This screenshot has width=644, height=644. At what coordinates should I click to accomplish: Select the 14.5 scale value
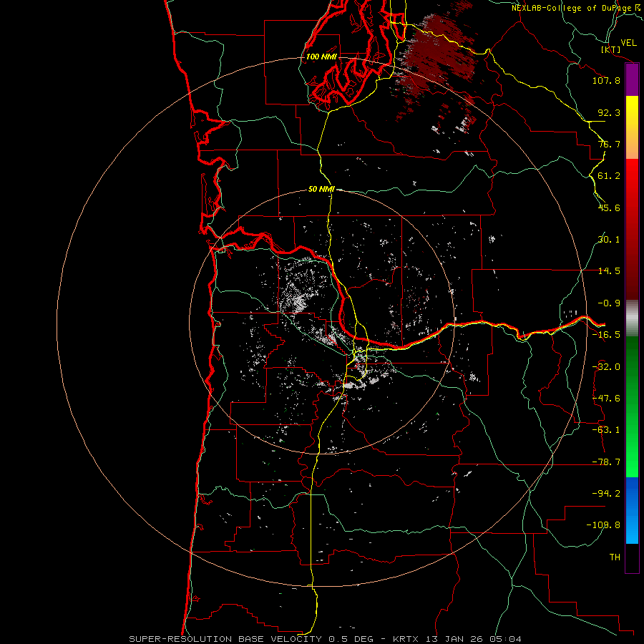tap(609, 271)
